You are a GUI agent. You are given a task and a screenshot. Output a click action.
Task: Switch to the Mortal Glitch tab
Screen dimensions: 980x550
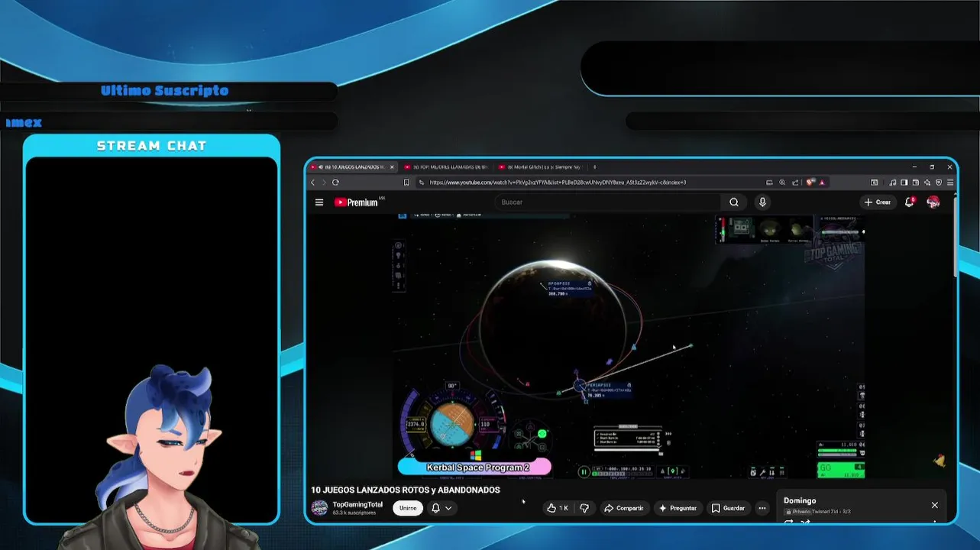pyautogui.click(x=539, y=167)
